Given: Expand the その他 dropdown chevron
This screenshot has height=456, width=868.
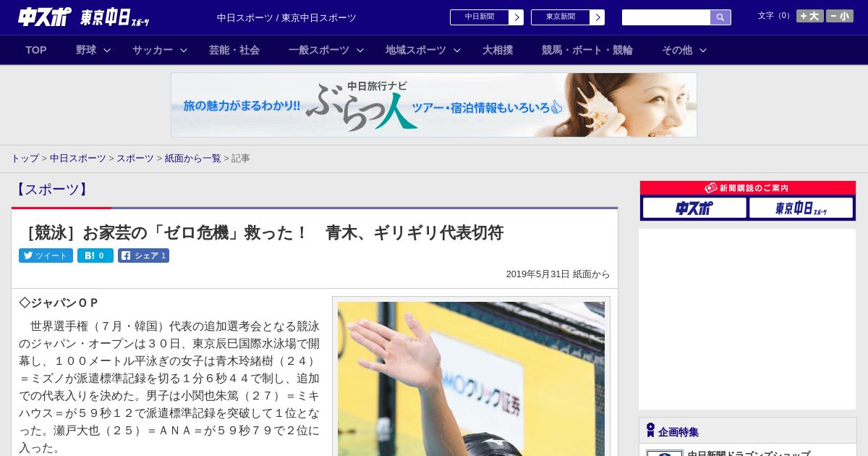Looking at the screenshot, I should coord(703,50).
